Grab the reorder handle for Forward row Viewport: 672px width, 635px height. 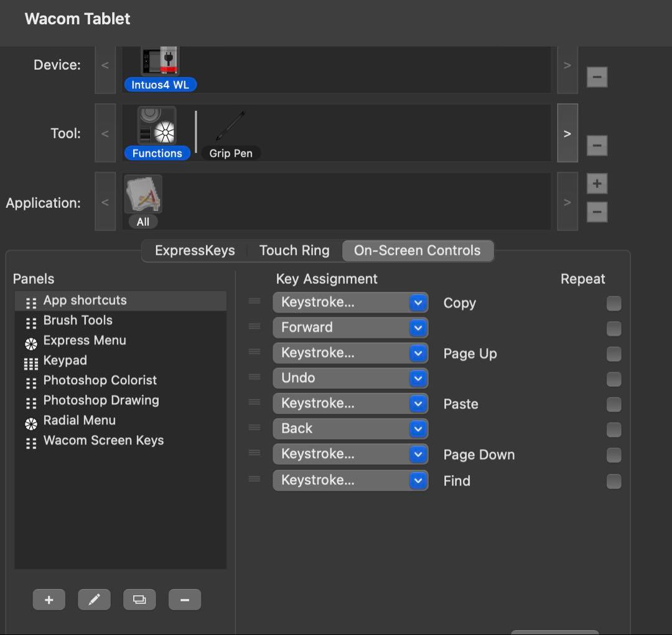coord(254,326)
